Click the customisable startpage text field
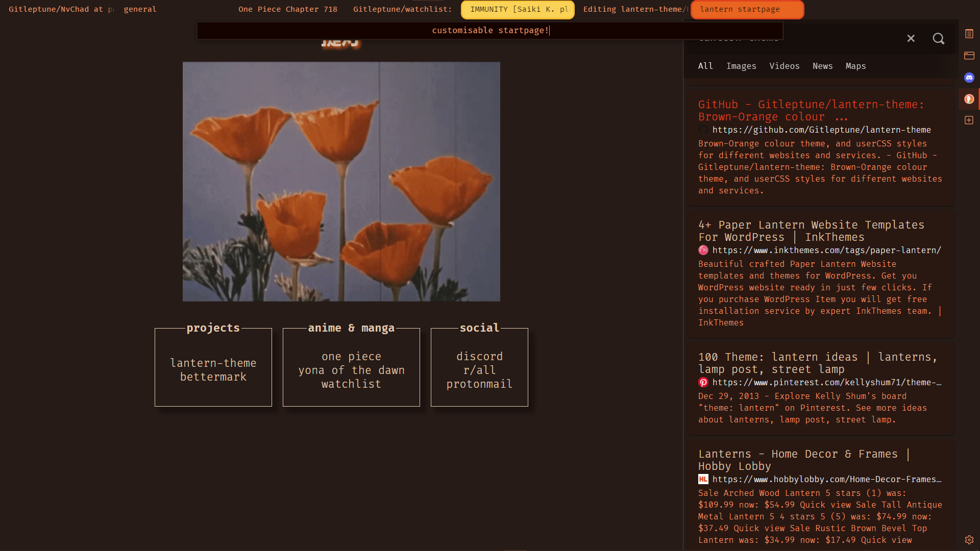Image resolution: width=980 pixels, height=551 pixels. tap(490, 31)
